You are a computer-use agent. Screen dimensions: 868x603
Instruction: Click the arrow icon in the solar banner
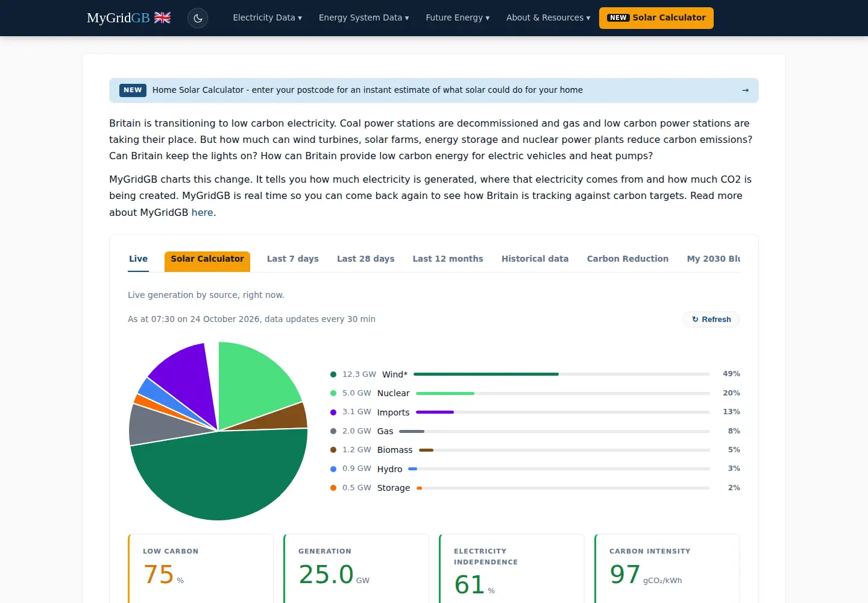tap(745, 90)
